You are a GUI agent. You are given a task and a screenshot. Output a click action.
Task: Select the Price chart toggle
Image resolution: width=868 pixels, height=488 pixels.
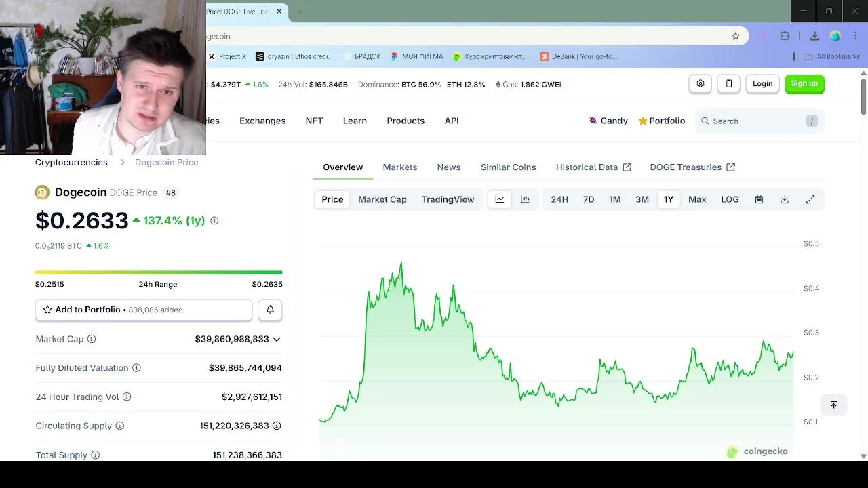(332, 199)
